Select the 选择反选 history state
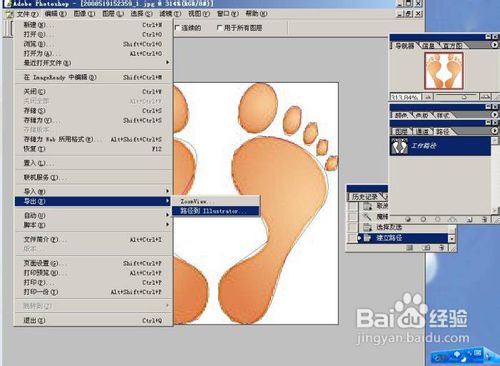This screenshot has width=500, height=366. click(402, 227)
